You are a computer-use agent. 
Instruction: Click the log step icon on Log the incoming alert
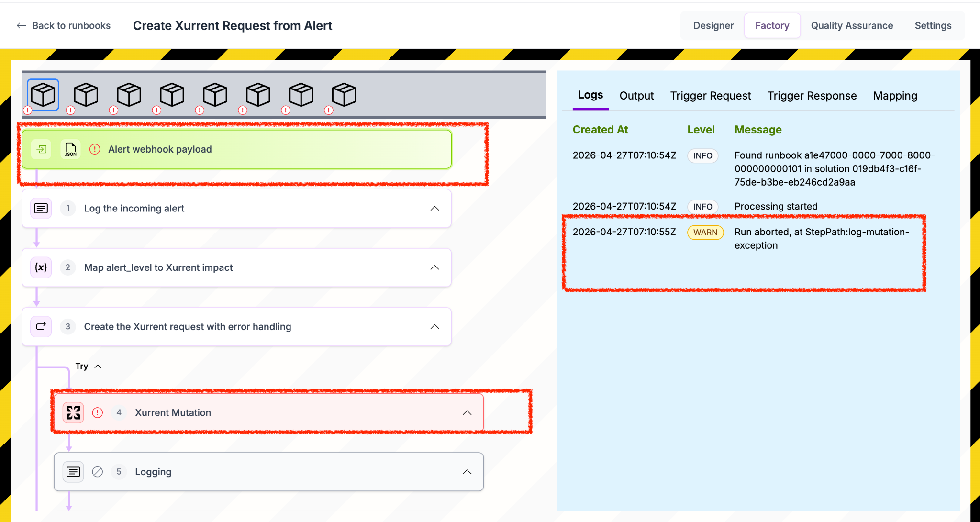click(41, 209)
